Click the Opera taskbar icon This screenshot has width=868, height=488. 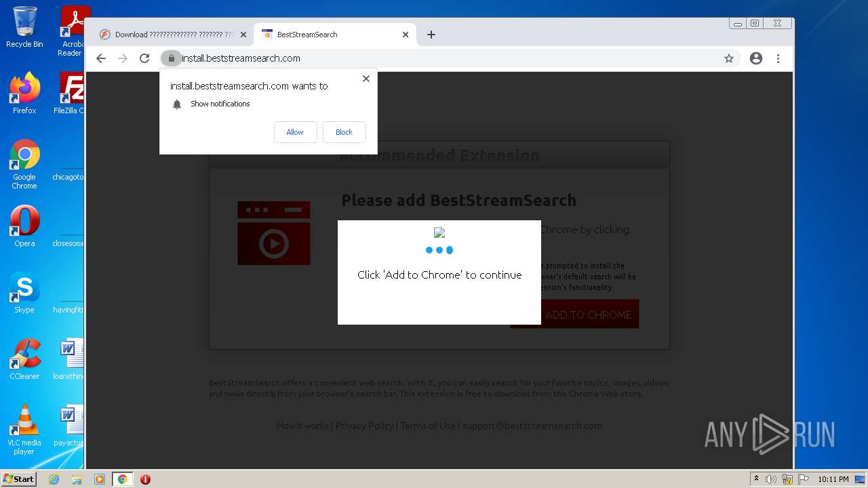[145, 479]
